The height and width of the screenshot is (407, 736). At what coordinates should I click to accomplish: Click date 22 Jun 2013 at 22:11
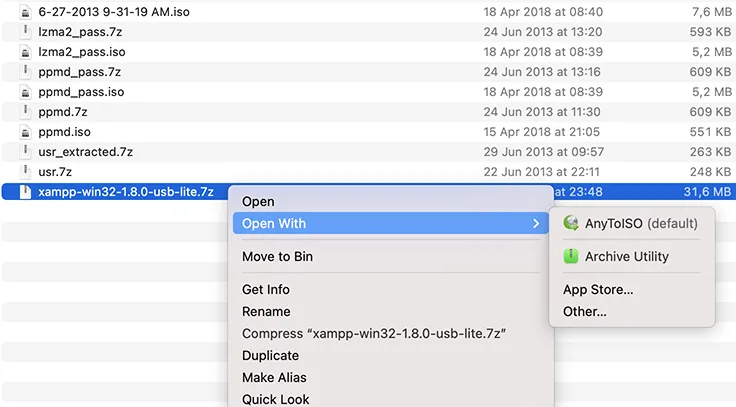coord(542,172)
